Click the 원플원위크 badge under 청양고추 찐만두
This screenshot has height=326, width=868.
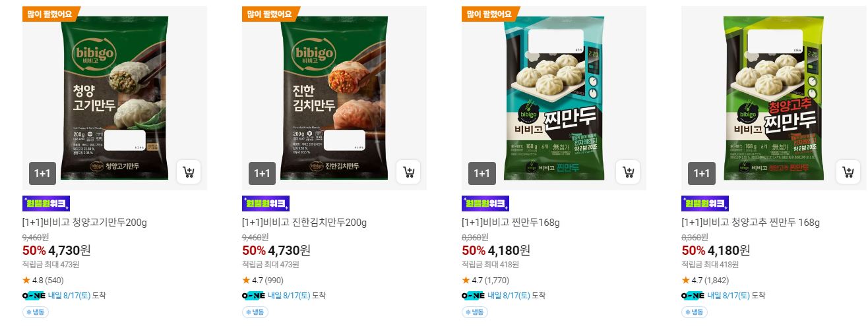pos(705,204)
